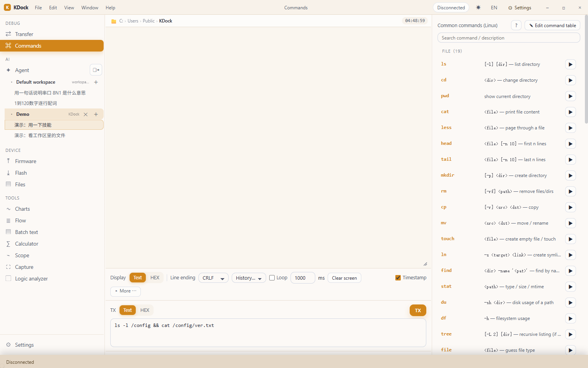Image resolution: width=588 pixels, height=368 pixels.
Task: Start a new Agent chat icon
Action: tap(96, 70)
